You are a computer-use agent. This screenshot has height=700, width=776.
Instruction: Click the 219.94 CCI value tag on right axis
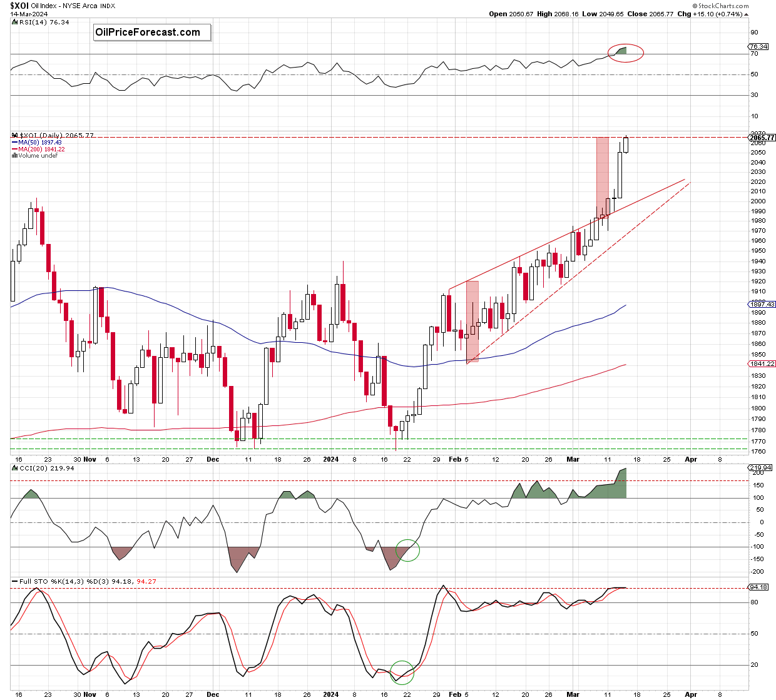[x=760, y=468]
